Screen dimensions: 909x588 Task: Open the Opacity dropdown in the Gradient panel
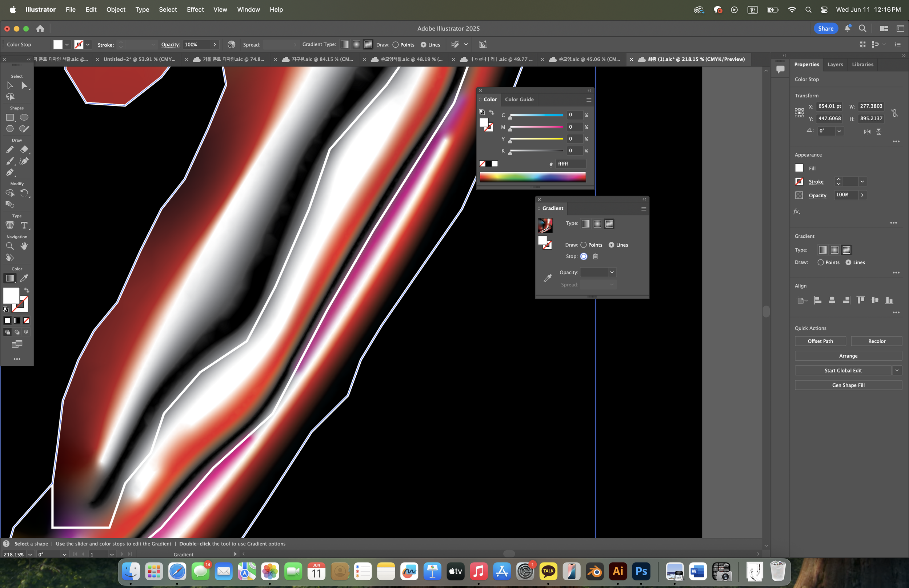[612, 272]
